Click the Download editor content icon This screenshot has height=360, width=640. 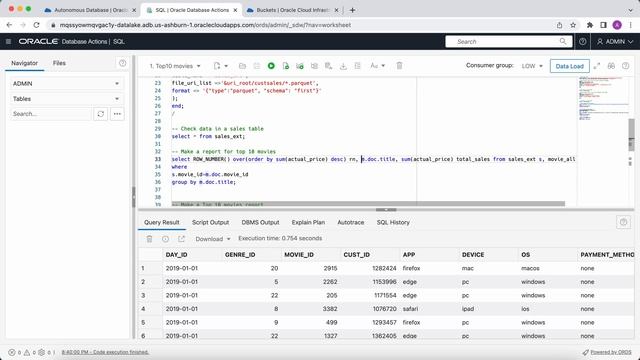343,66
